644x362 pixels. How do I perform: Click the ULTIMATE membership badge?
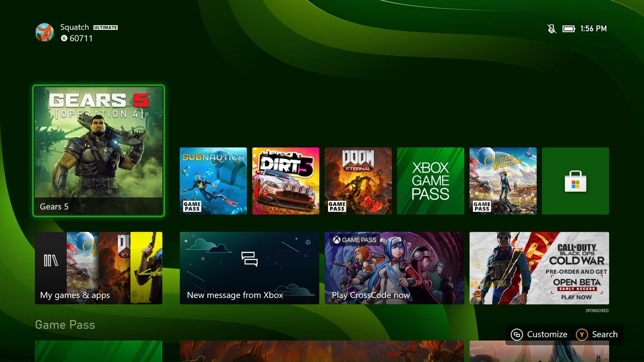106,27
